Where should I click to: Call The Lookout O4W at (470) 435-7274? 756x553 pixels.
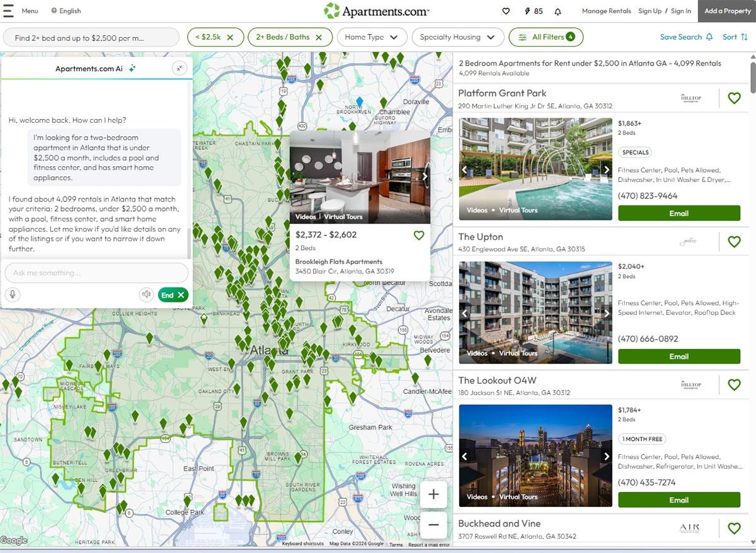coord(647,482)
